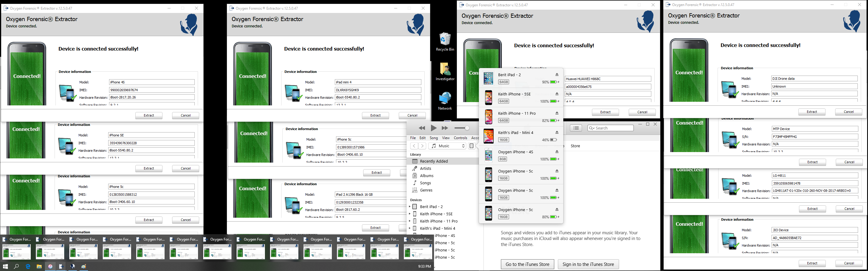Select Keith's iPad - Mini 4 thumbnail in popup

pos(488,136)
